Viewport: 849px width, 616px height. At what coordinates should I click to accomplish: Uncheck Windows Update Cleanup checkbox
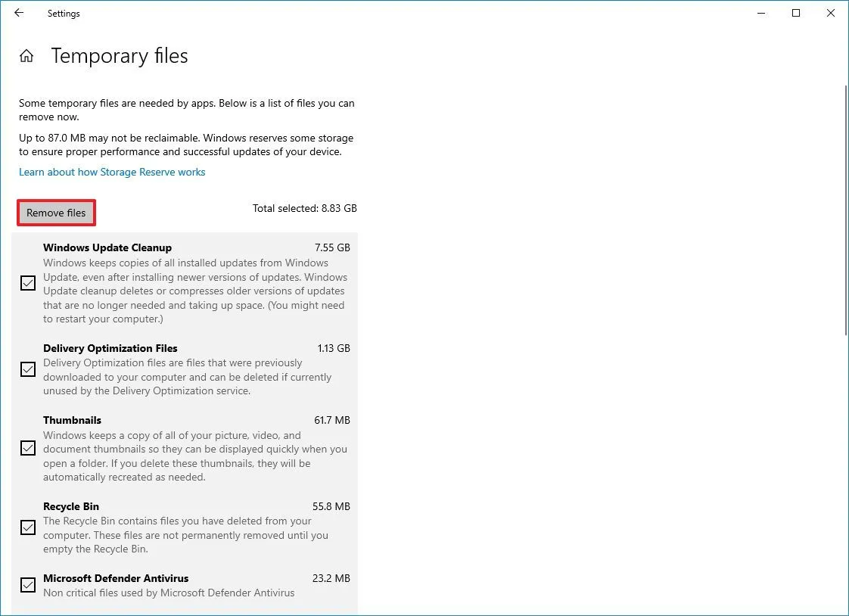click(28, 283)
